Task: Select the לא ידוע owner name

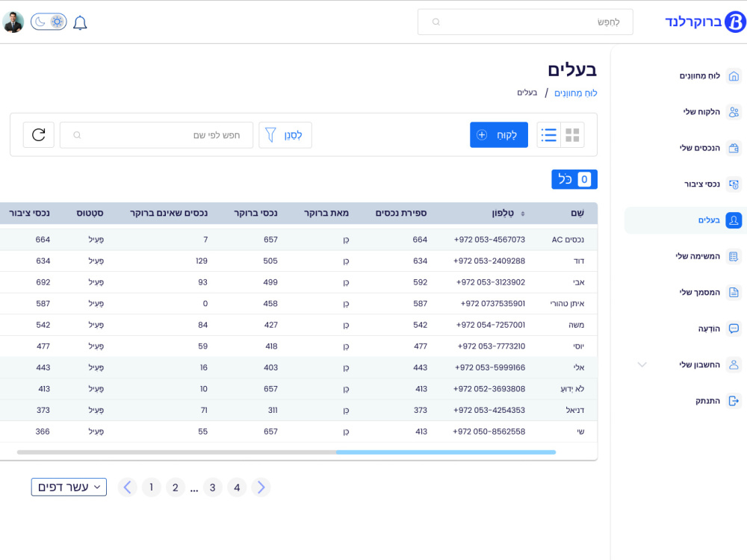Action: pyautogui.click(x=573, y=389)
